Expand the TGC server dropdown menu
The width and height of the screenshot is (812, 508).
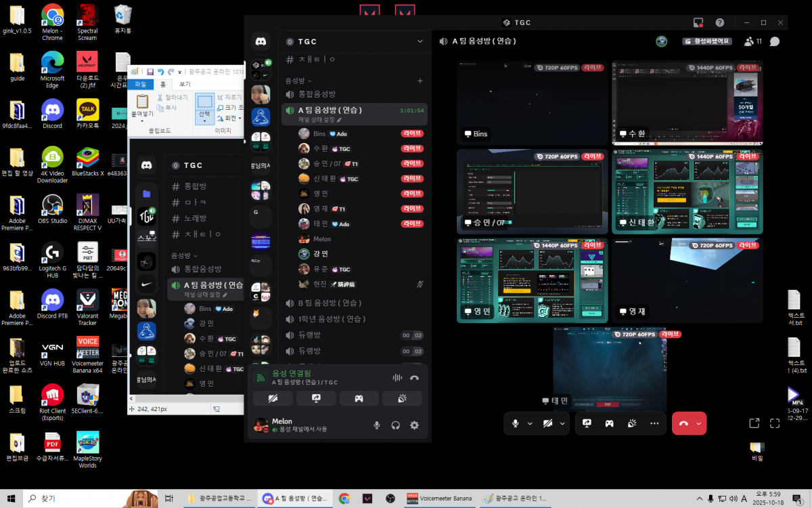click(420, 41)
